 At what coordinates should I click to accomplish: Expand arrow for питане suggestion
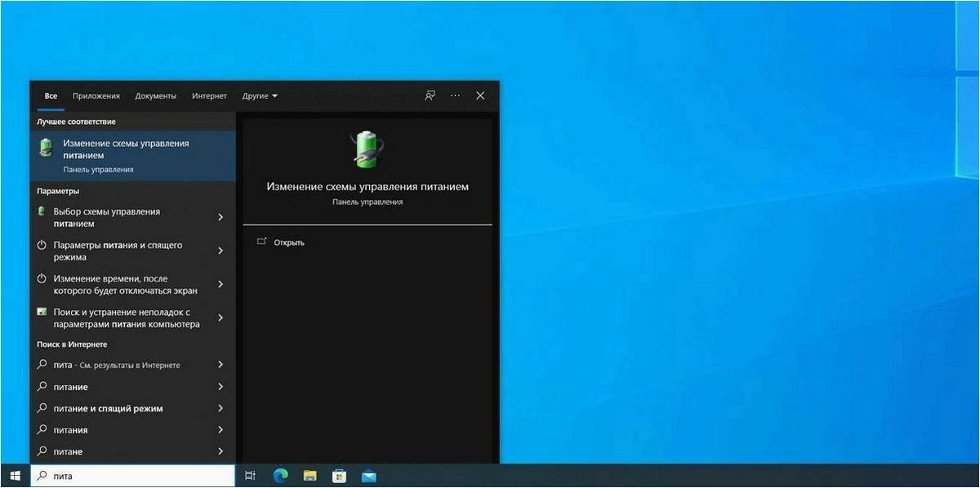(x=220, y=451)
